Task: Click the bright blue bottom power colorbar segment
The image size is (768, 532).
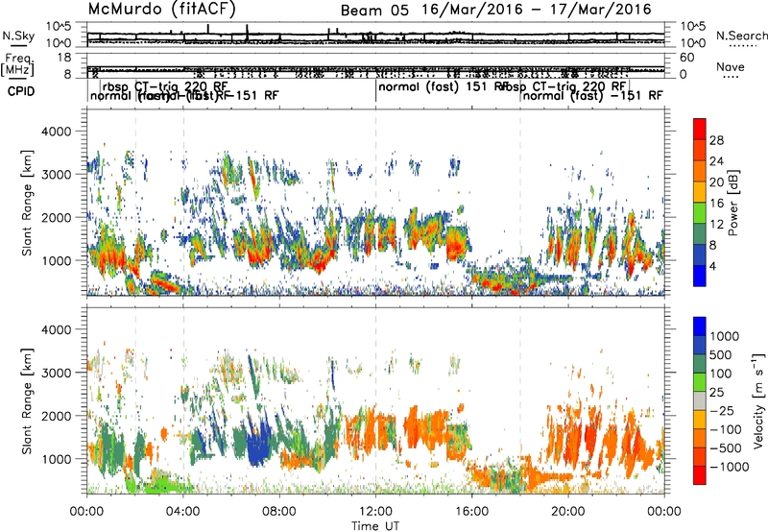Action: coord(700,277)
